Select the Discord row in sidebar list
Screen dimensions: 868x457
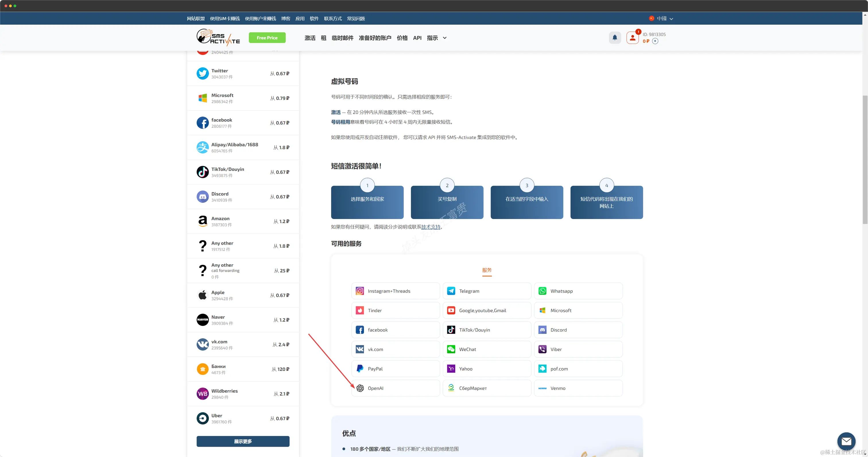click(x=243, y=196)
